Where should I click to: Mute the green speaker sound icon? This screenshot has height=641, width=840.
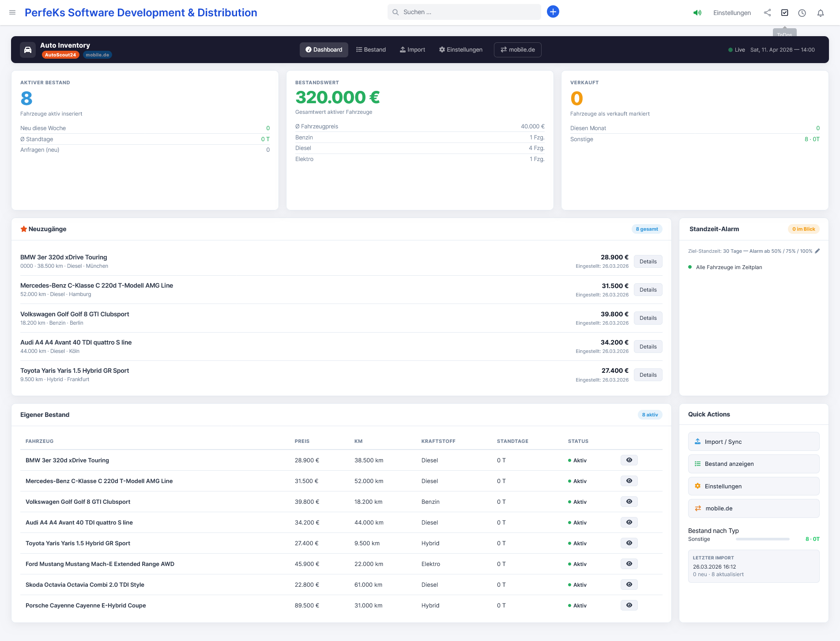[697, 13]
